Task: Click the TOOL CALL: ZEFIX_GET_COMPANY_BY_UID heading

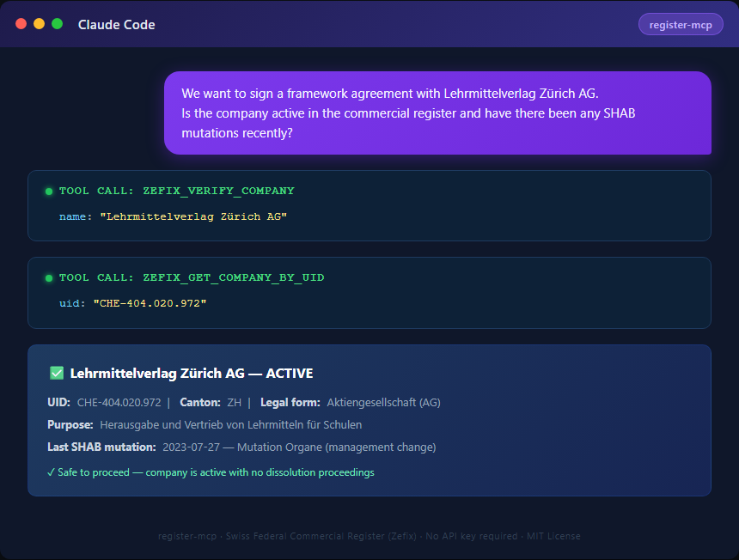Action: pyautogui.click(x=192, y=277)
